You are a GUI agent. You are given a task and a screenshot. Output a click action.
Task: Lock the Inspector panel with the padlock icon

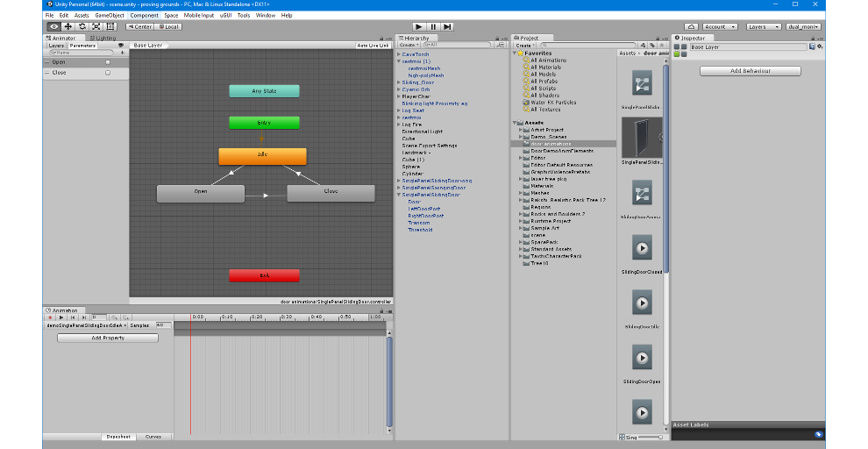coord(813,39)
